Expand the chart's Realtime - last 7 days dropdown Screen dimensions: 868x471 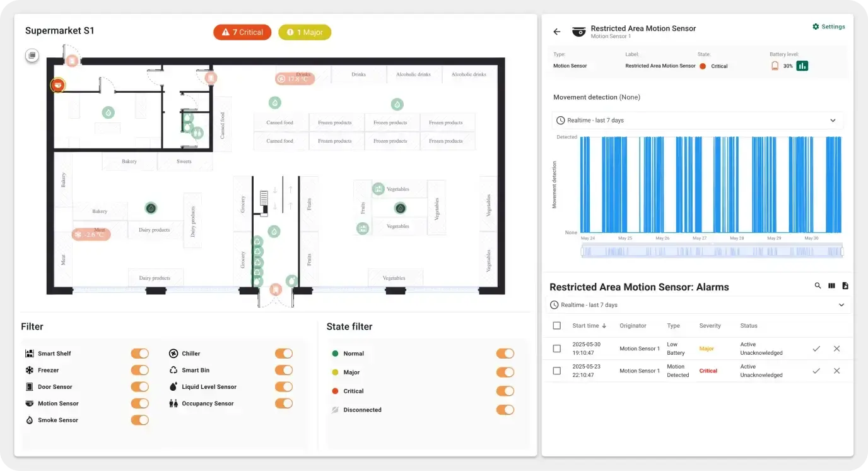click(697, 121)
